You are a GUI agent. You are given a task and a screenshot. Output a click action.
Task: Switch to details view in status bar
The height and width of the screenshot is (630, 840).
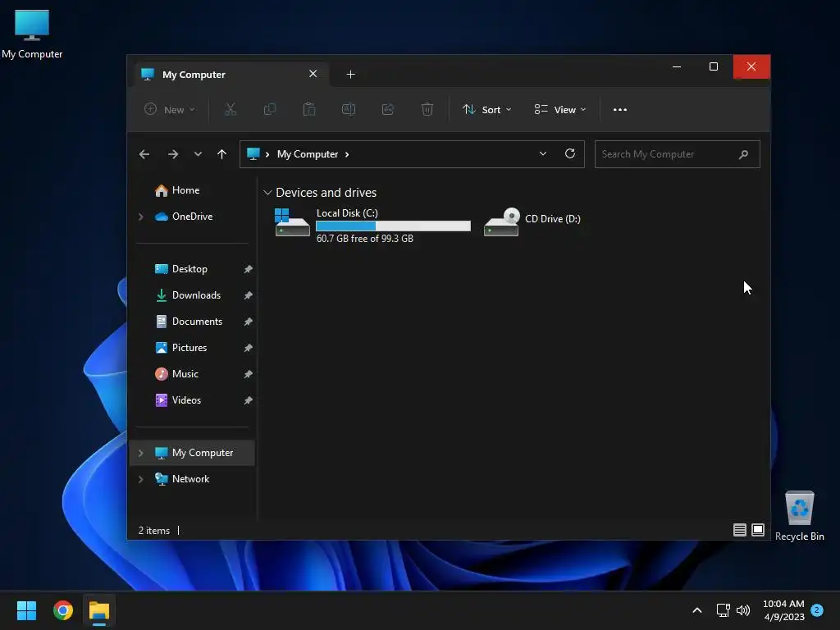(740, 530)
